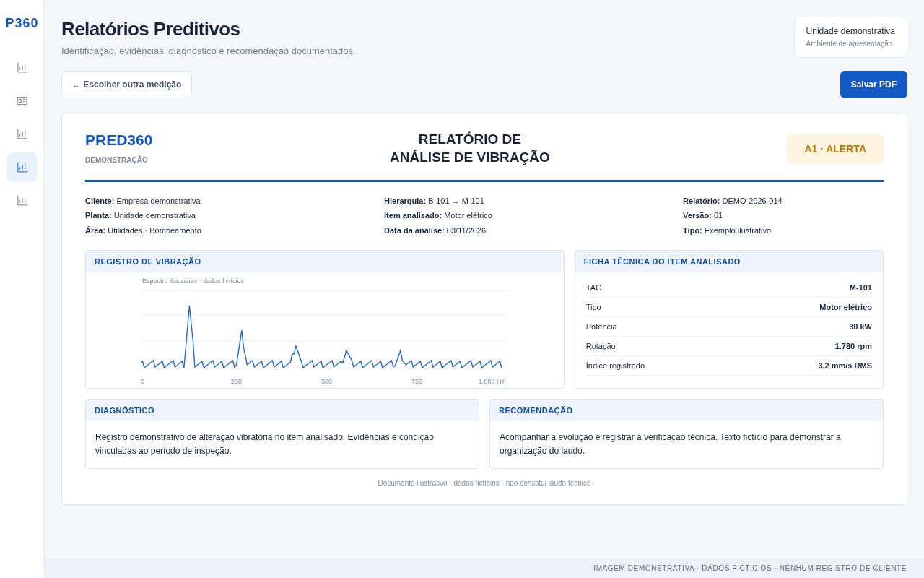Click the Relatório: DEMO-2026-014 line

732,201
